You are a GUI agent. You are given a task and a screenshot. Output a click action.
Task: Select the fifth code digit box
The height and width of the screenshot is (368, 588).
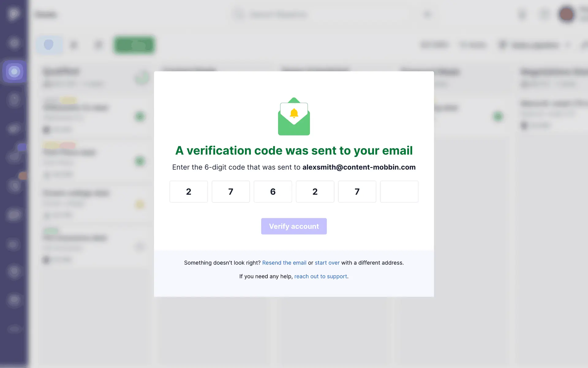click(x=357, y=192)
